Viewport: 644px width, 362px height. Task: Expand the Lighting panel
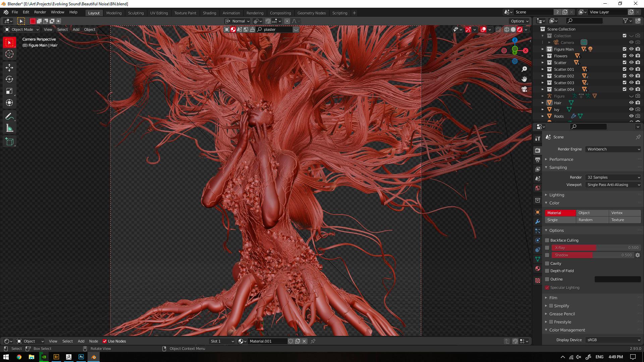[556, 195]
